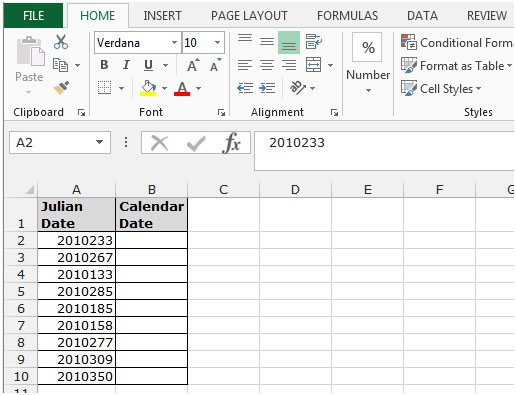Click the formula bar showing 2010233

point(384,151)
